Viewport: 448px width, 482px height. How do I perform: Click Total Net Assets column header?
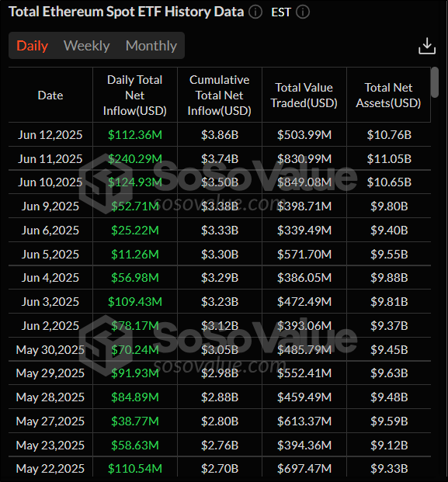coord(389,95)
